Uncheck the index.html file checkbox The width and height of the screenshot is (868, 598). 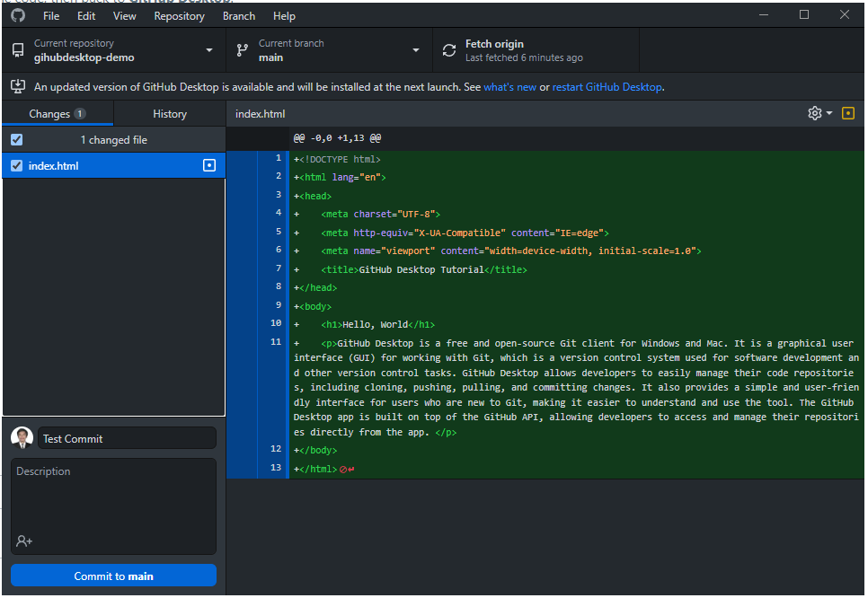click(16, 165)
